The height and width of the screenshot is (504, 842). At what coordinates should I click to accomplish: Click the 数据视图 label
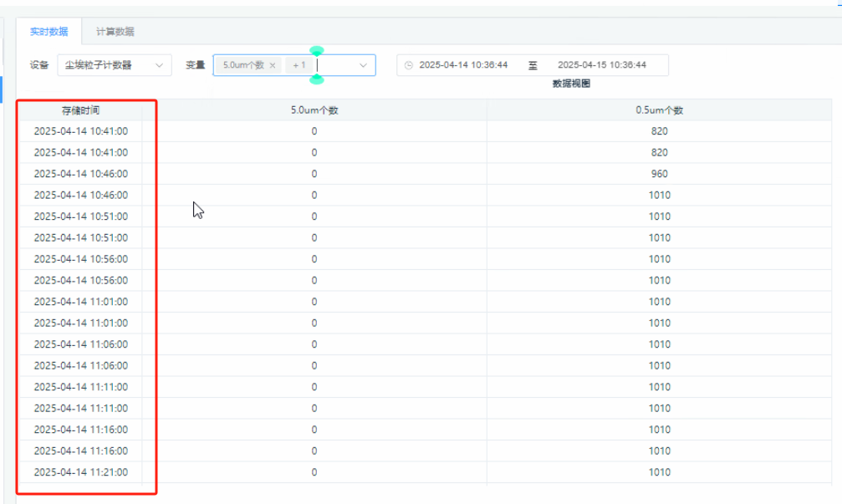coord(571,84)
